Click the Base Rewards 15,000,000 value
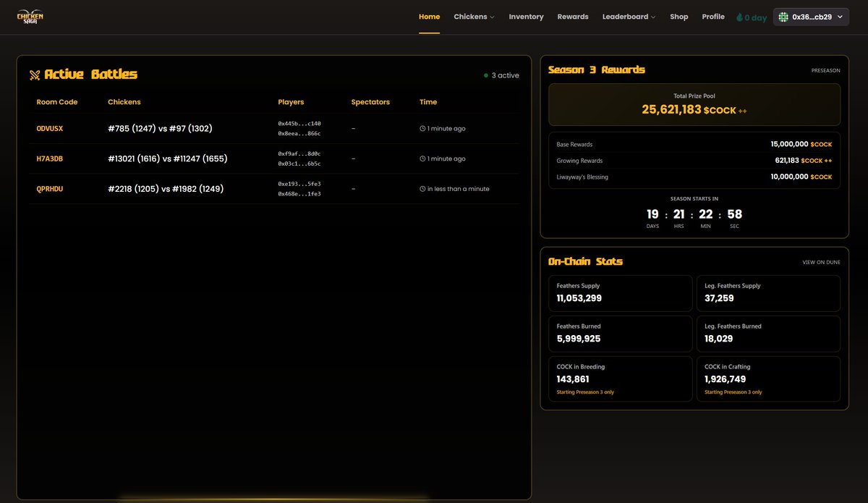 [789, 145]
